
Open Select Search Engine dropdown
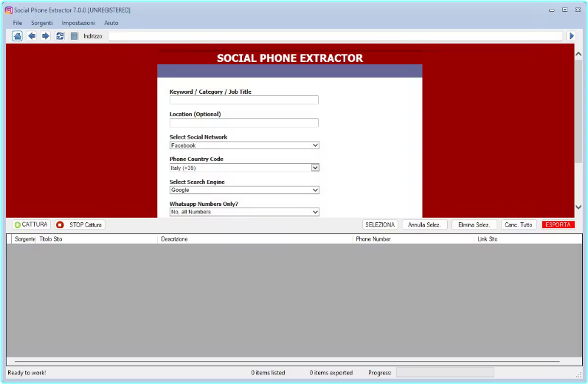coord(244,190)
